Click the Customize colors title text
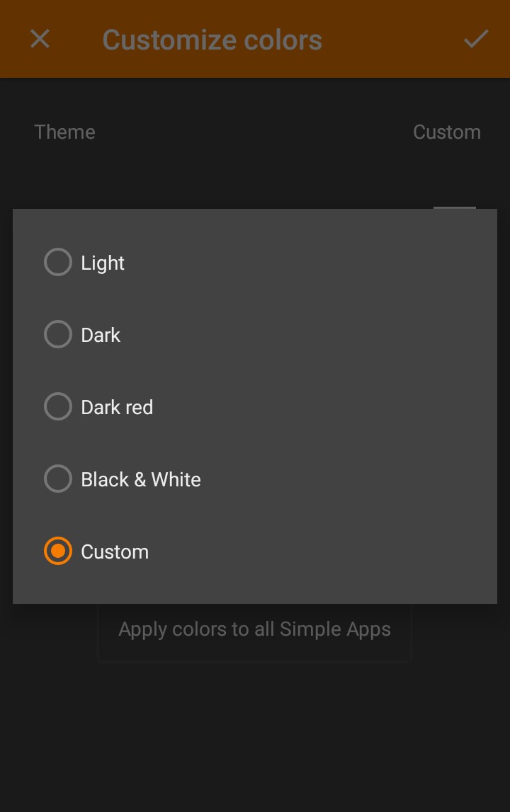Image resolution: width=510 pixels, height=812 pixels. point(212,40)
